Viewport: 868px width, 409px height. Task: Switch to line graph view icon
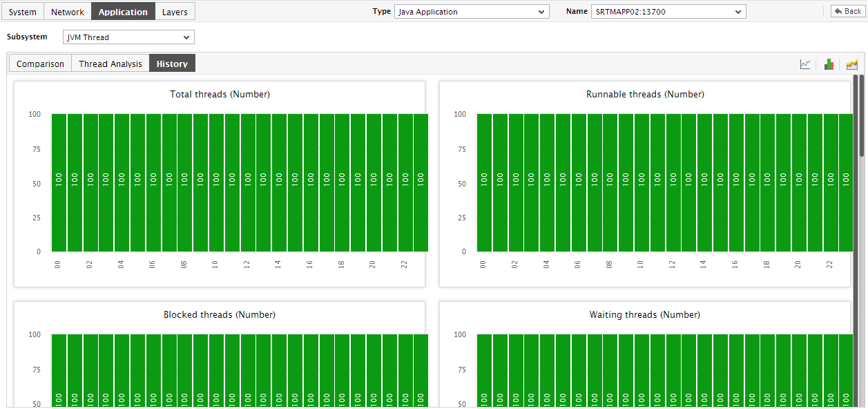pos(805,64)
